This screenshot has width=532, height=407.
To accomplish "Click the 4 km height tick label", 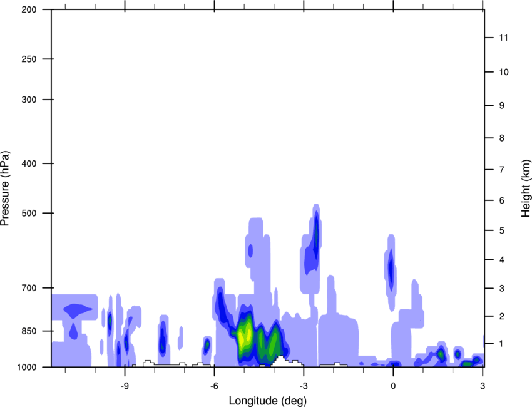I will (x=502, y=260).
